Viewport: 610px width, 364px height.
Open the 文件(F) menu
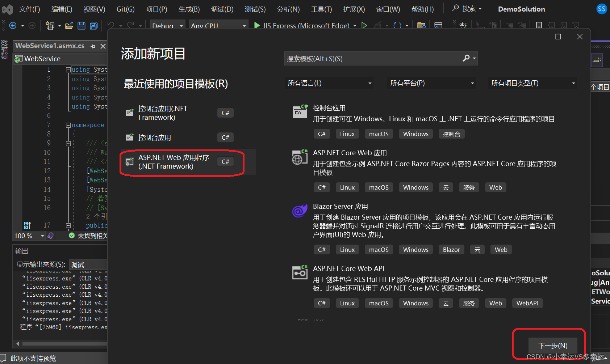coord(29,9)
